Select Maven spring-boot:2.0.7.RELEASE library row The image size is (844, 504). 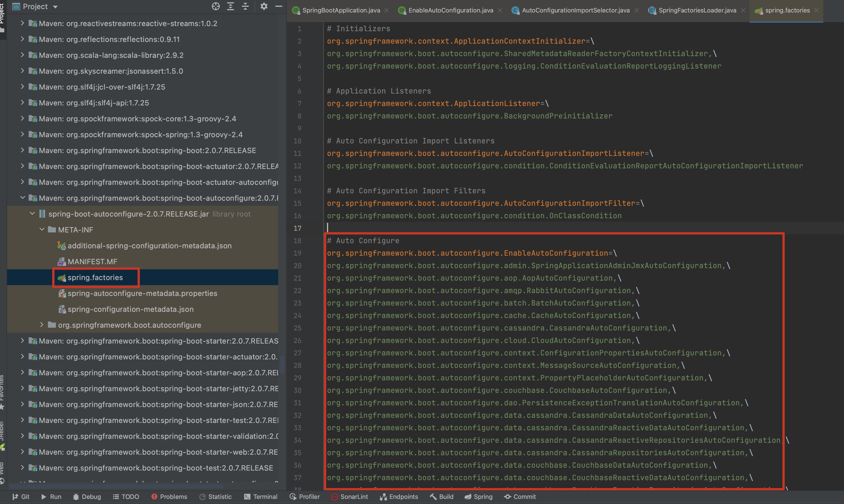(143, 151)
